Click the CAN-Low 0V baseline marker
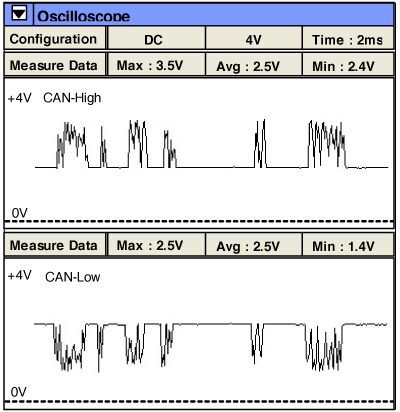 click(x=18, y=392)
